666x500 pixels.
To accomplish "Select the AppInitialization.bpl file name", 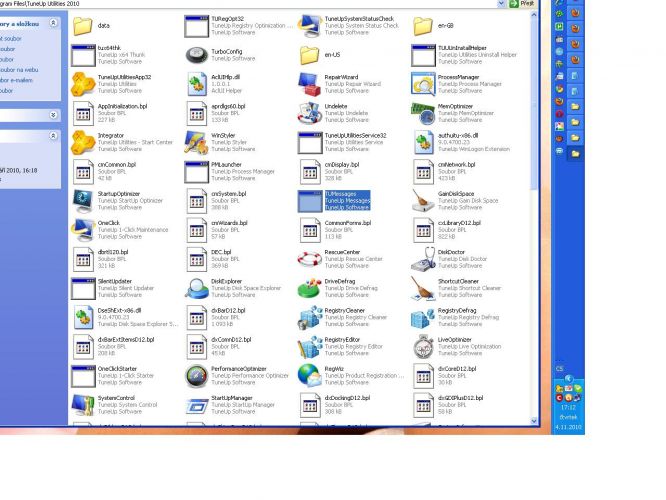I will (122, 106).
